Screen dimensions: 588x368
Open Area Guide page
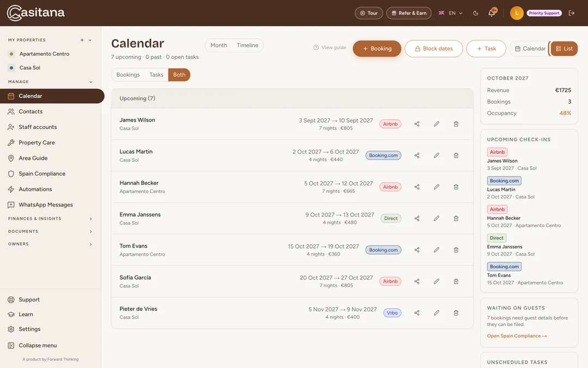coord(51,158)
